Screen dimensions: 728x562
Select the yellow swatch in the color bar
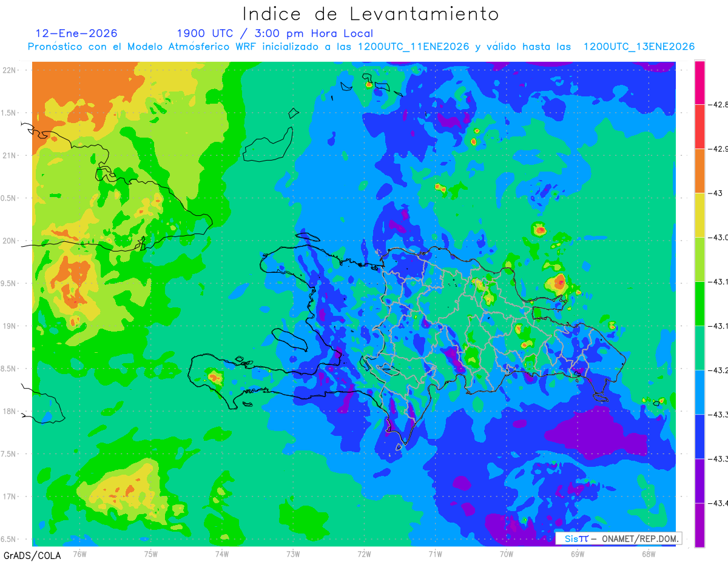click(699, 215)
